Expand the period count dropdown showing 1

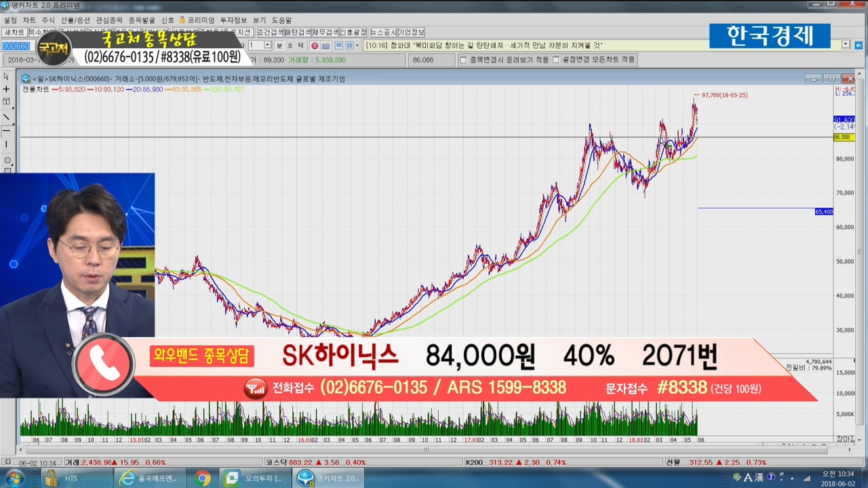point(267,45)
